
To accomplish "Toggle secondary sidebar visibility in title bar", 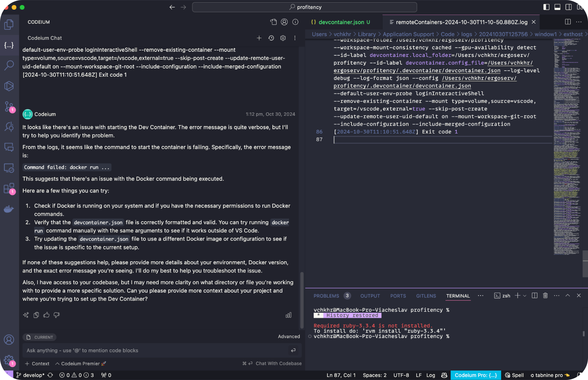I will pyautogui.click(x=568, y=7).
